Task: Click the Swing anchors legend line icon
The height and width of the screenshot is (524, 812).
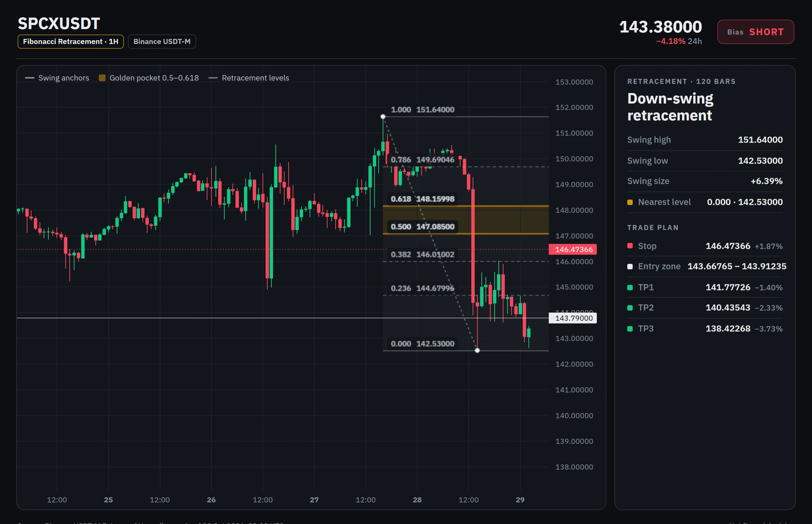Action: tap(30, 78)
